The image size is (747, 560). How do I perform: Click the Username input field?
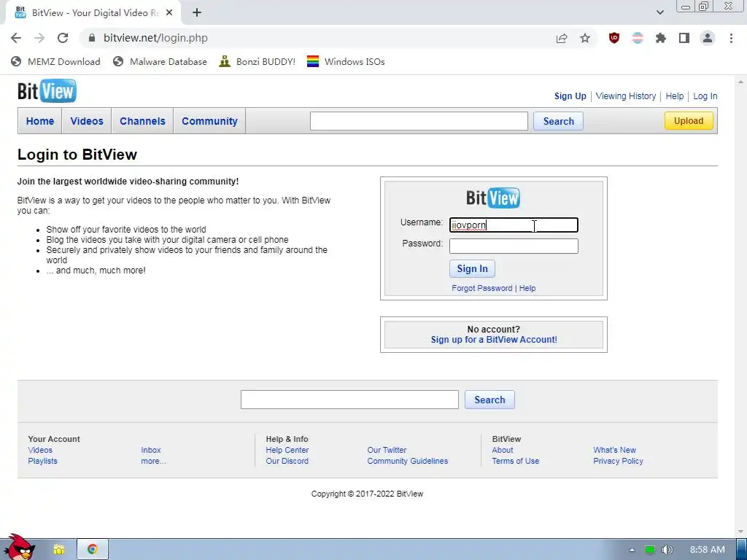coord(514,225)
